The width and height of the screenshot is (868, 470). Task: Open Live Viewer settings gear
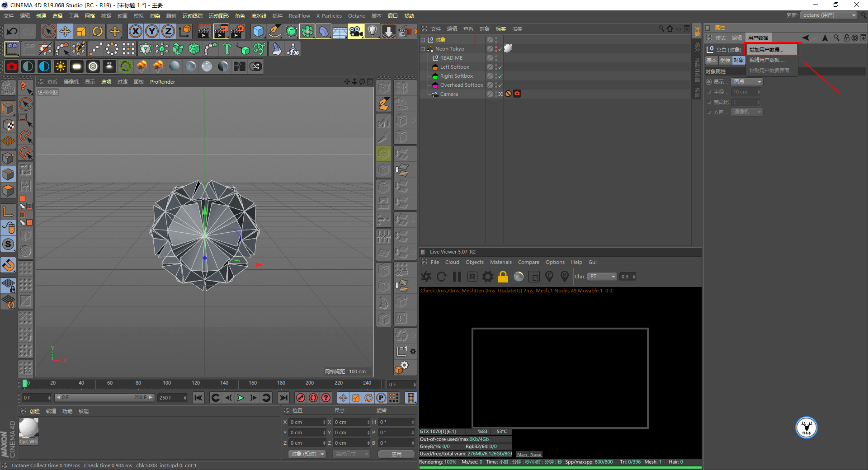point(488,277)
